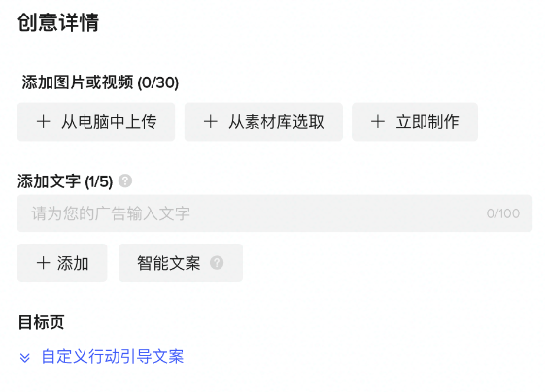This screenshot has height=392, width=545.
Task: Click the 立即制作 label text
Action: pos(427,122)
